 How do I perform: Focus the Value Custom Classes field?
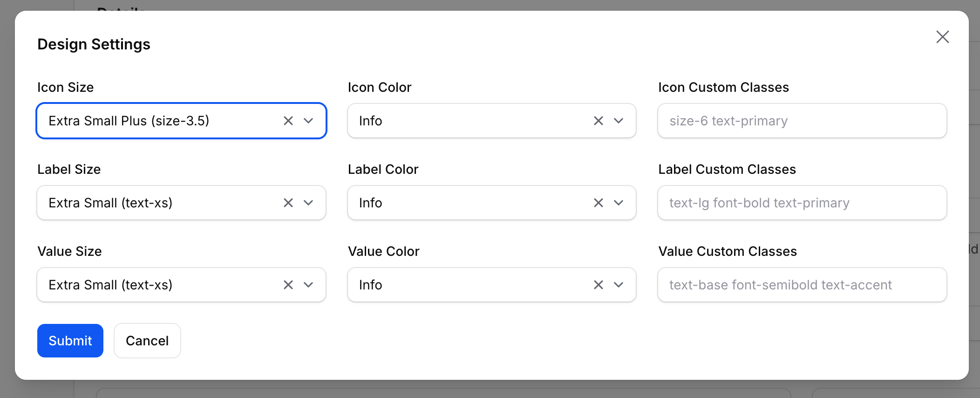[802, 285]
